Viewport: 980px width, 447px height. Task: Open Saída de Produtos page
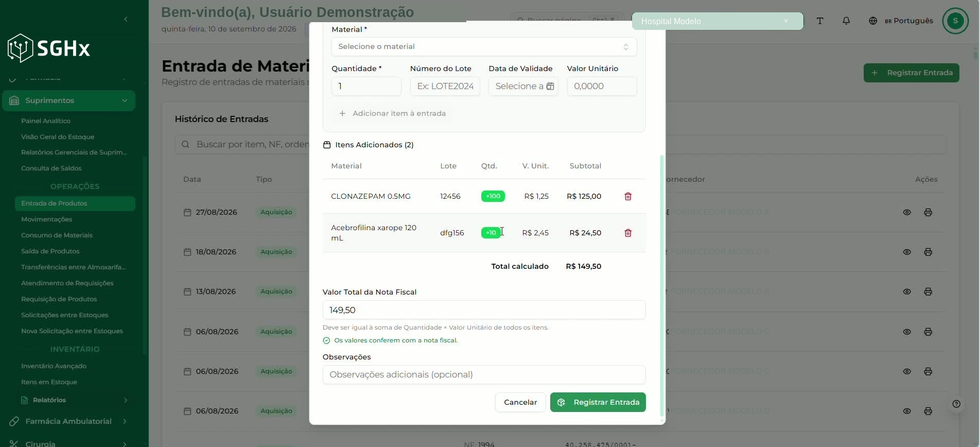(x=50, y=251)
